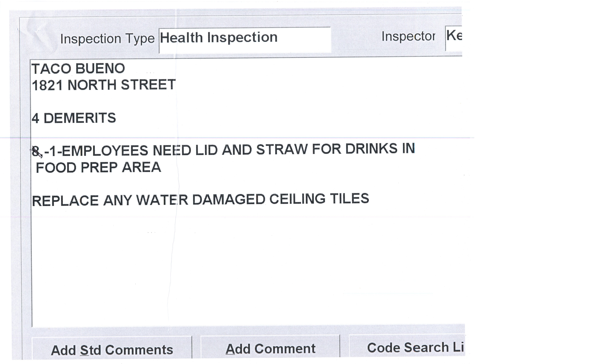The width and height of the screenshot is (600, 364).
Task: Click the word EMPLOYEES in comments
Action: [105, 151]
